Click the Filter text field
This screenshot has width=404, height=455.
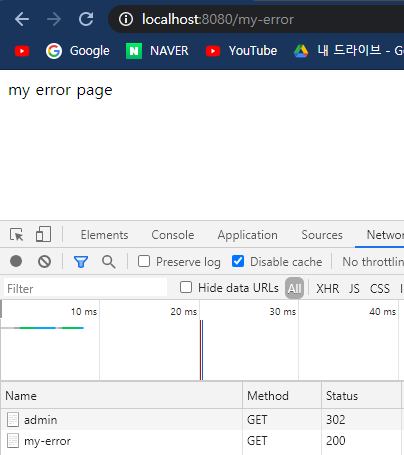85,288
